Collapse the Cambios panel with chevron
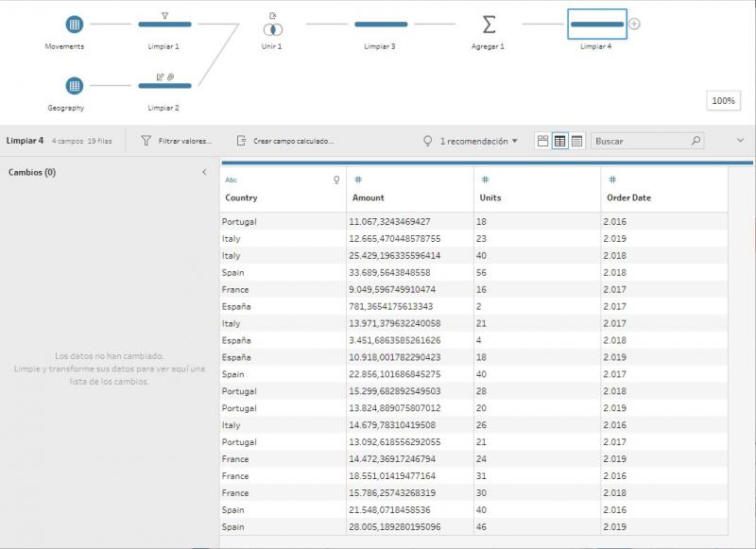Viewport: 756px width, 549px height. 204,173
